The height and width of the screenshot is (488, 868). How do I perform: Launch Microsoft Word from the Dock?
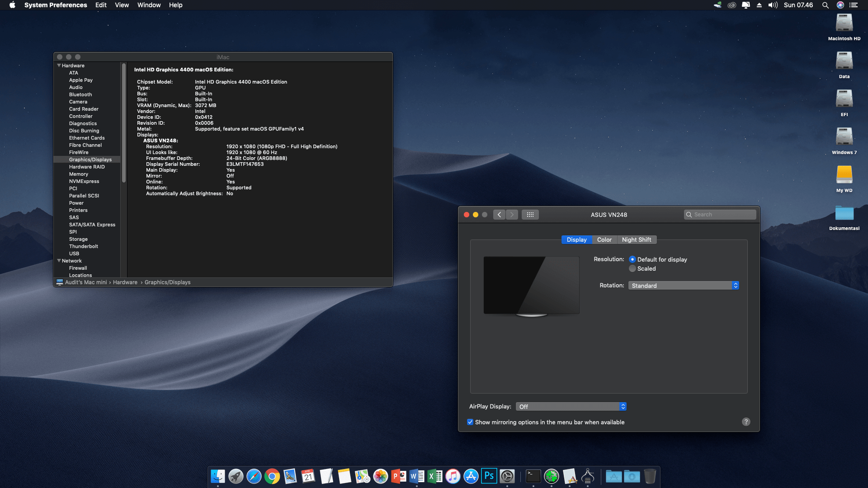[x=417, y=476]
